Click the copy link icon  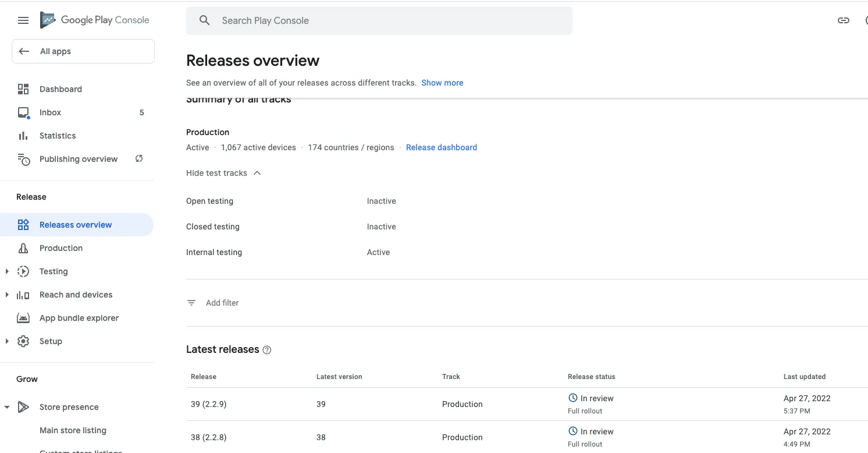point(843,20)
